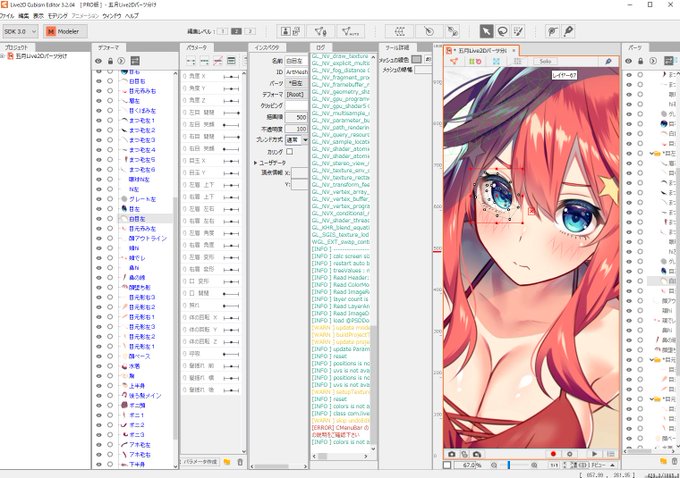Click the delete keys icon in Parameter panel

(x=218, y=61)
